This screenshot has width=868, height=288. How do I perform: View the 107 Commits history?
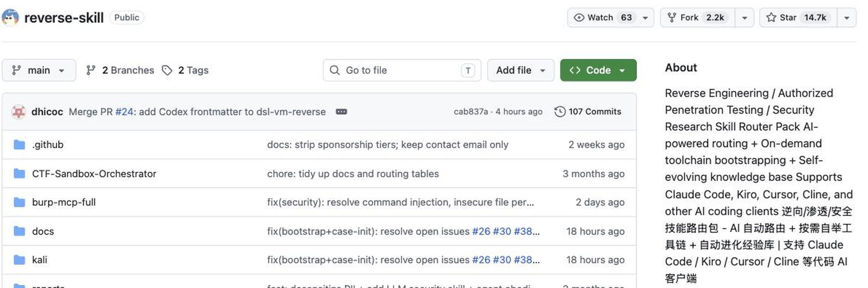pos(588,112)
